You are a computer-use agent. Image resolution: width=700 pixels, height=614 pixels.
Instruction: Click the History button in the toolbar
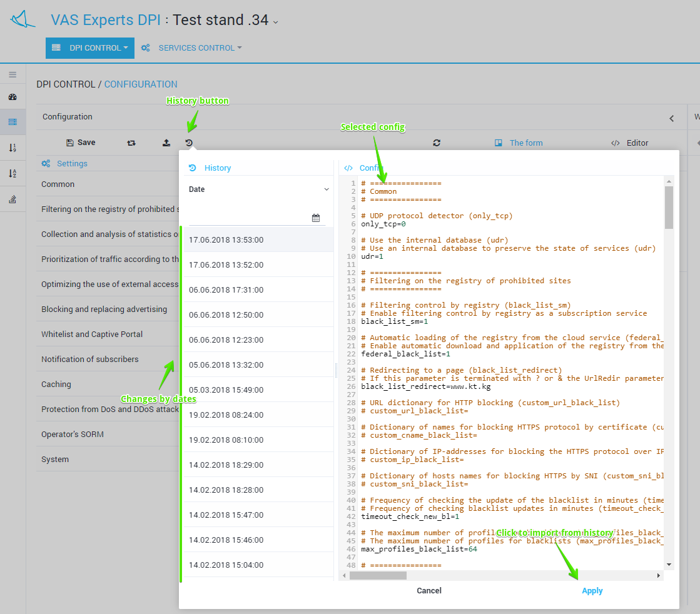click(189, 143)
